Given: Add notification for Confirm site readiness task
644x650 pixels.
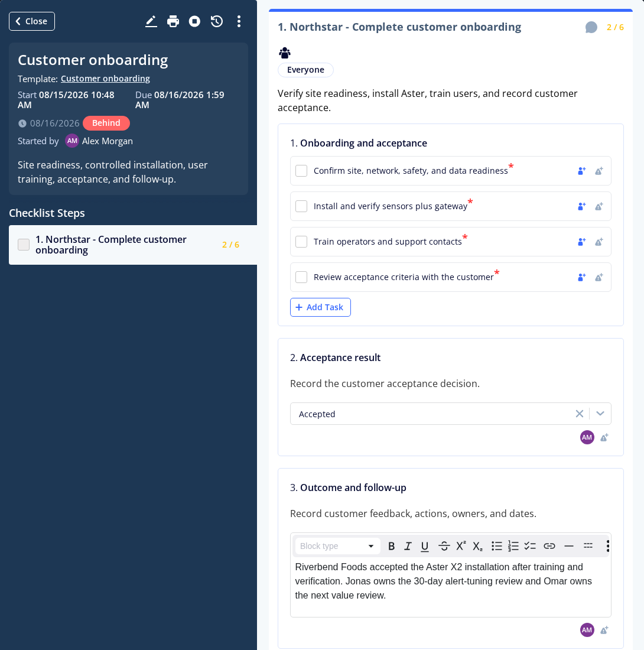Looking at the screenshot, I should (599, 171).
